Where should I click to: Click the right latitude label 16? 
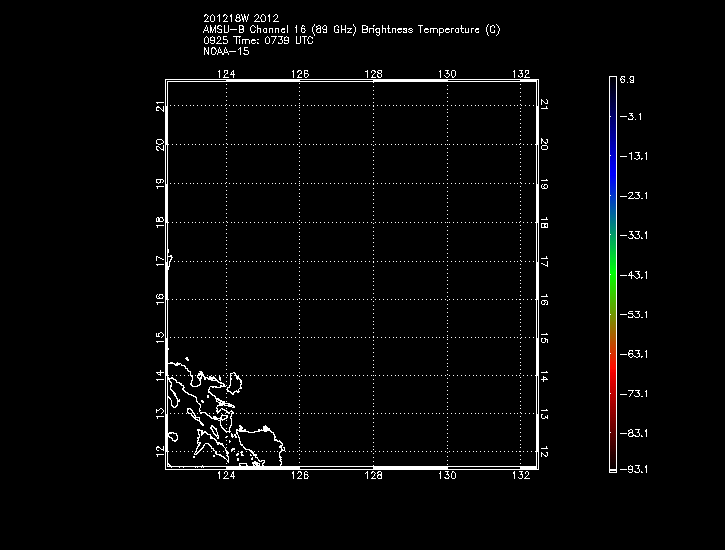(544, 300)
